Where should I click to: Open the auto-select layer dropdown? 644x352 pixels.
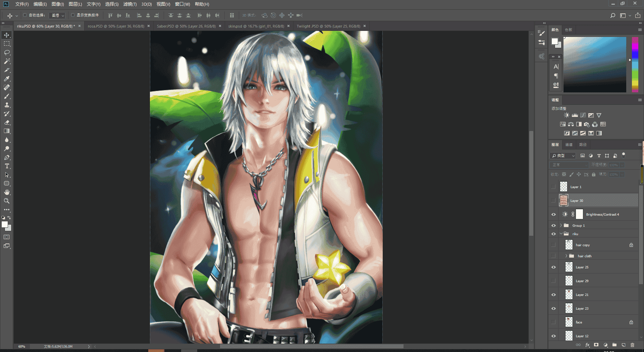coord(57,15)
